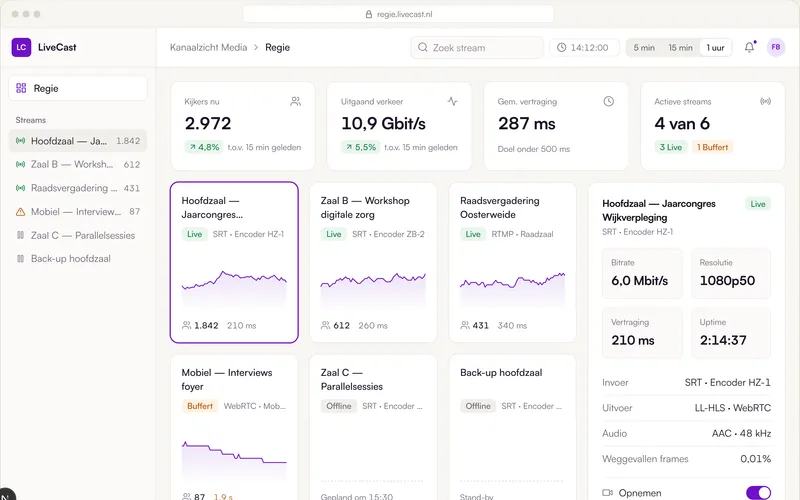Open the Regie dashboard grid icon
The height and width of the screenshot is (500, 800).
pyautogui.click(x=21, y=88)
